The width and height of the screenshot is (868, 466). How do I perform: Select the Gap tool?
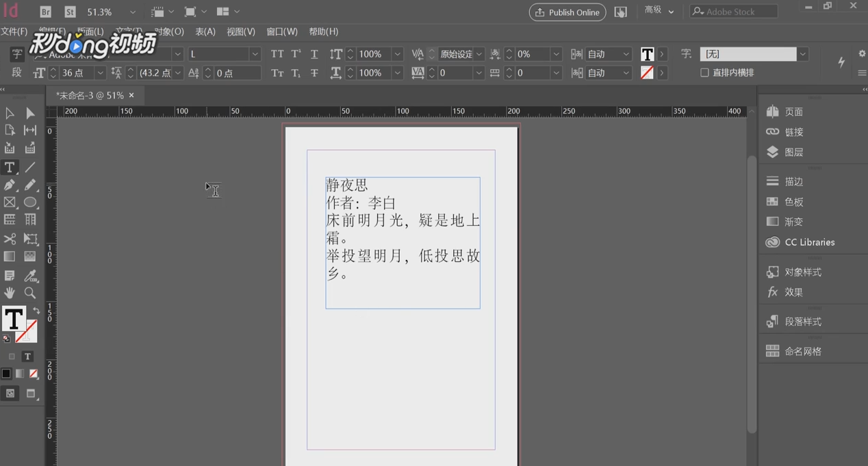(x=30, y=130)
